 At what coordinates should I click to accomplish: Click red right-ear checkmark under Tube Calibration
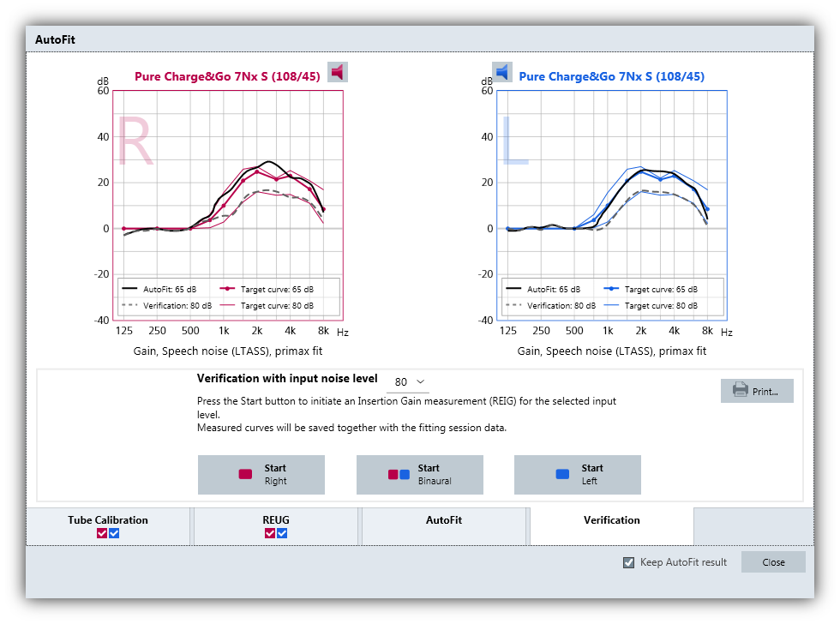[102, 533]
